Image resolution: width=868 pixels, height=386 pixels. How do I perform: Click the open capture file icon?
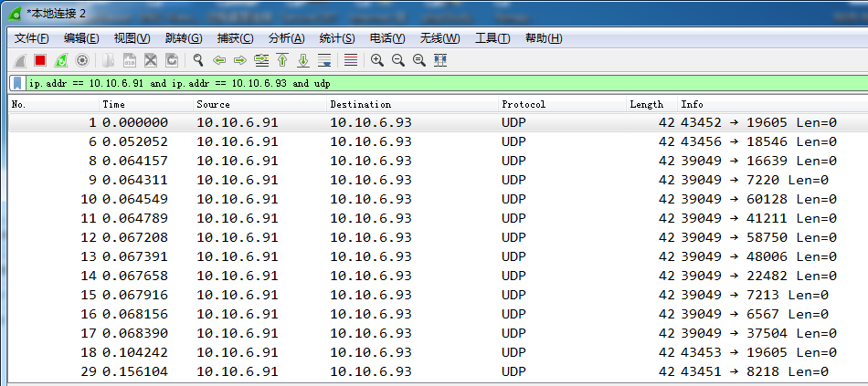[109, 60]
